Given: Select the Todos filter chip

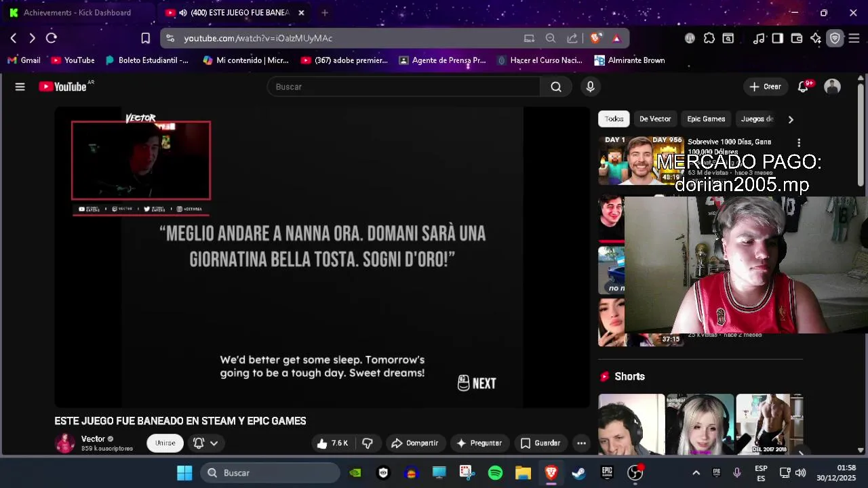Looking at the screenshot, I should click(x=614, y=119).
